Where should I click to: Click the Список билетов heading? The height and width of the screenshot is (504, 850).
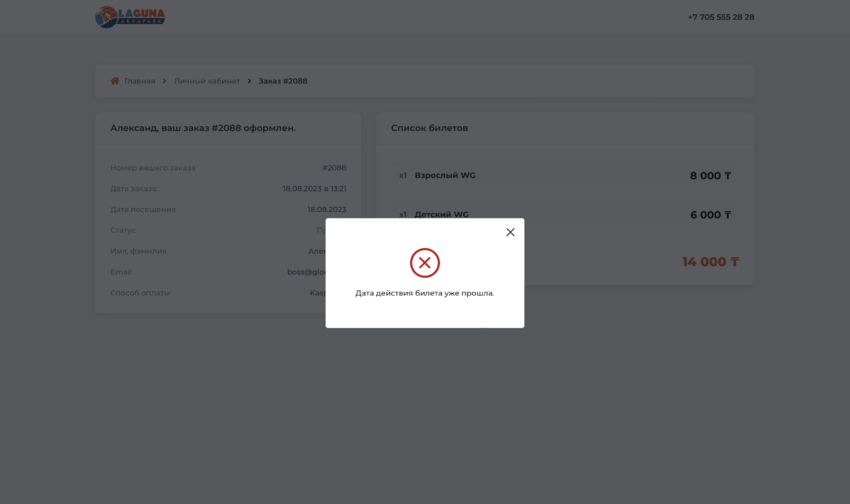click(x=429, y=128)
